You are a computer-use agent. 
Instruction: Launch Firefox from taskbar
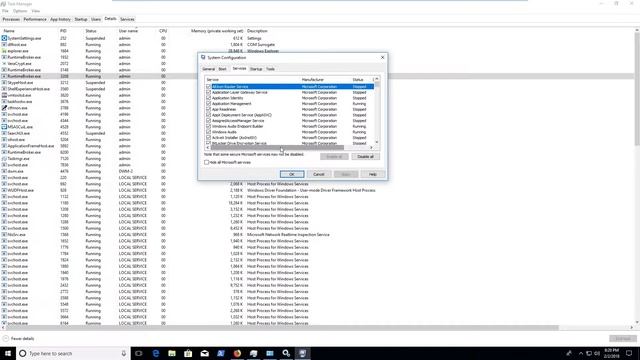tap(237, 353)
